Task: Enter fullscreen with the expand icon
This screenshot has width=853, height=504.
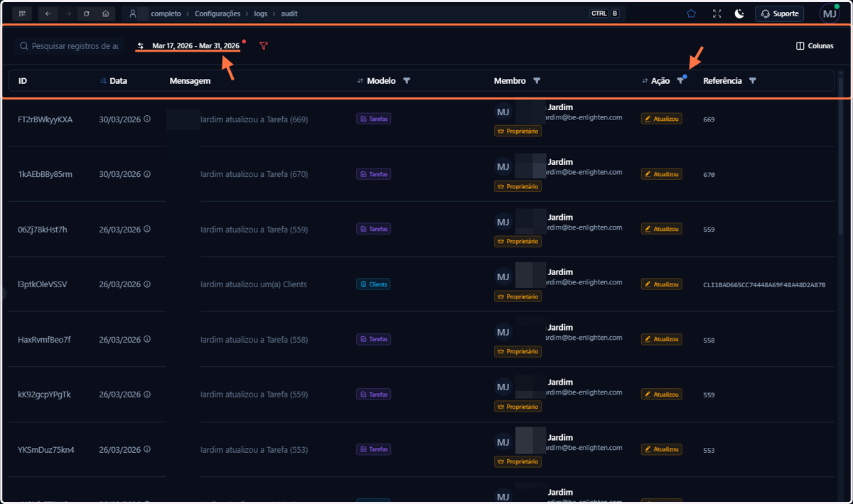Action: 717,14
